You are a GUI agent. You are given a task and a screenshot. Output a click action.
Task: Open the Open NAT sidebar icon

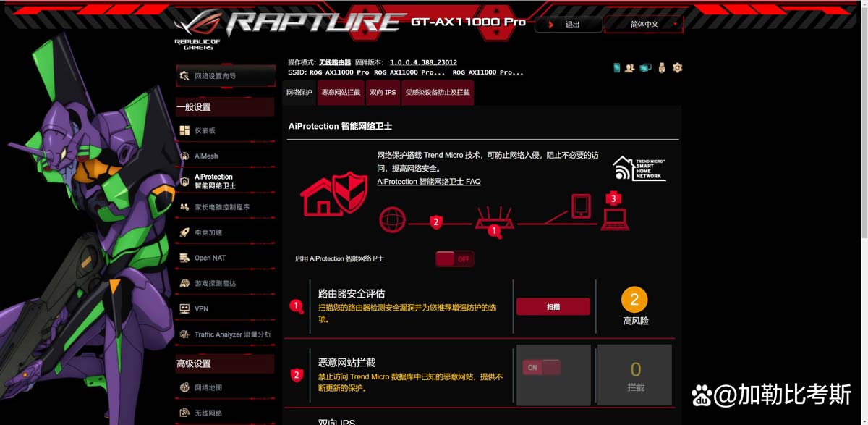point(184,258)
